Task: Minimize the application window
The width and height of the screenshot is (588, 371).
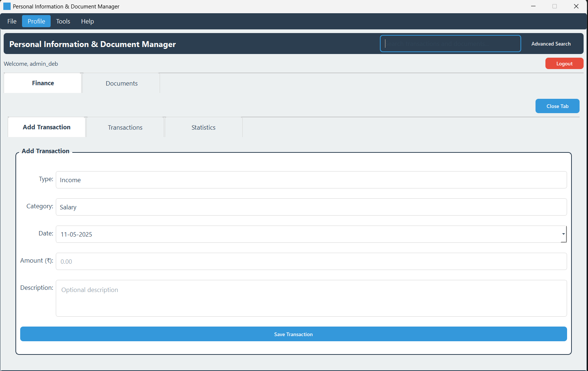Action: click(533, 6)
